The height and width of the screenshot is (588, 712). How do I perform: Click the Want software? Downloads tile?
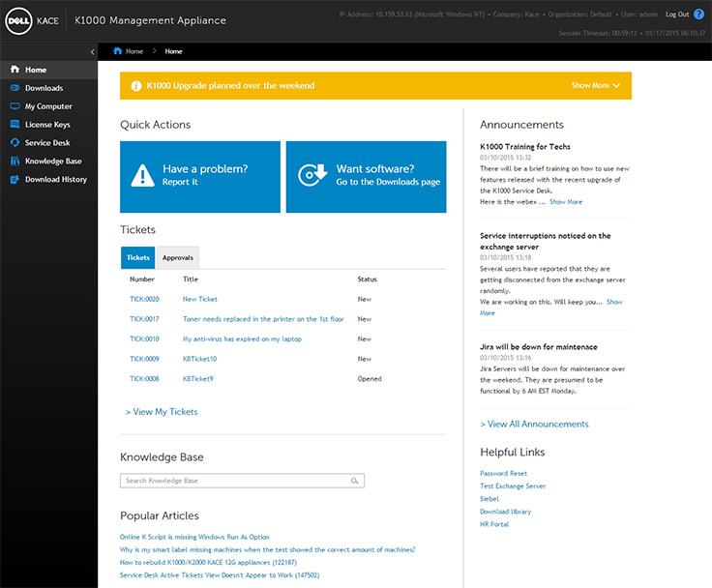[x=366, y=177]
